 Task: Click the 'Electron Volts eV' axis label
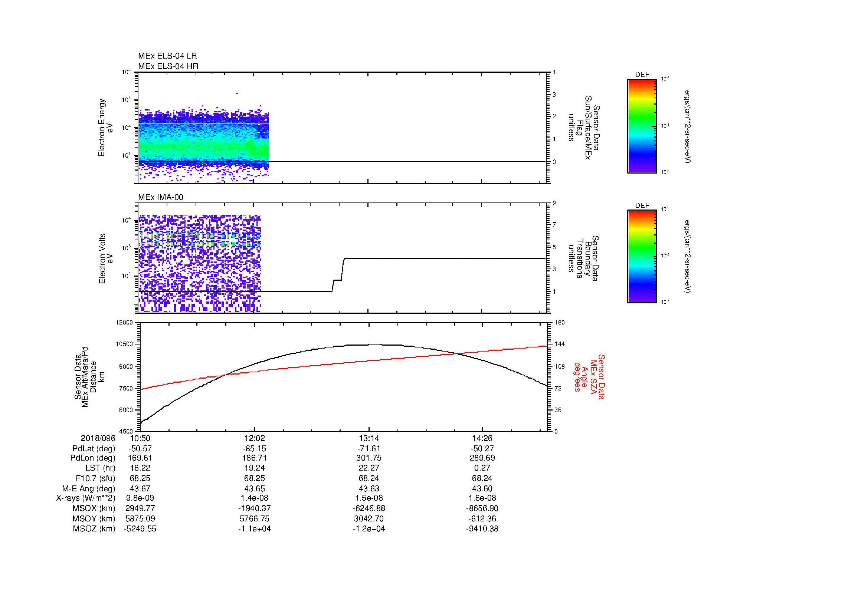[x=106, y=259]
